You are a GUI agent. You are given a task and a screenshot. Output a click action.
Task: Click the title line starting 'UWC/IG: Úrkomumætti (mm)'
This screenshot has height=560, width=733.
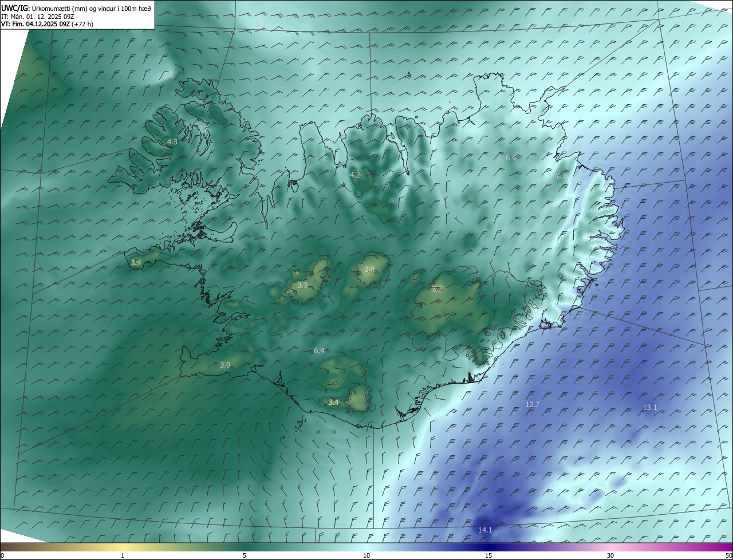click(x=76, y=9)
